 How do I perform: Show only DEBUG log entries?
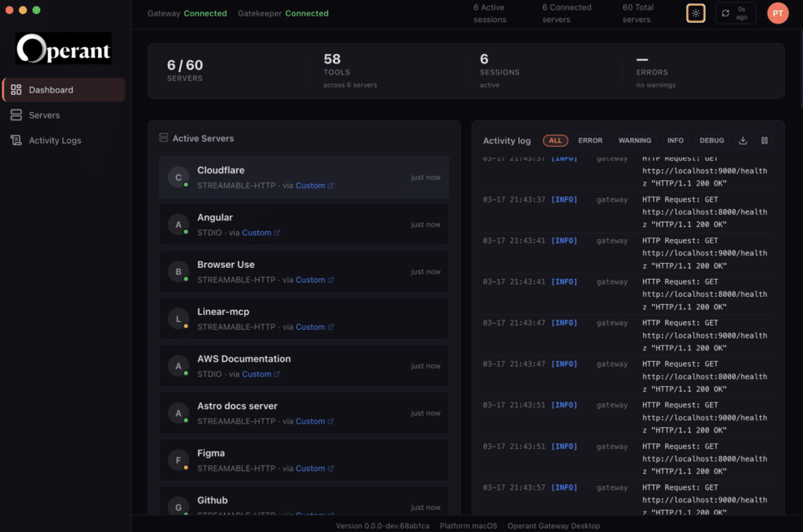pyautogui.click(x=711, y=141)
